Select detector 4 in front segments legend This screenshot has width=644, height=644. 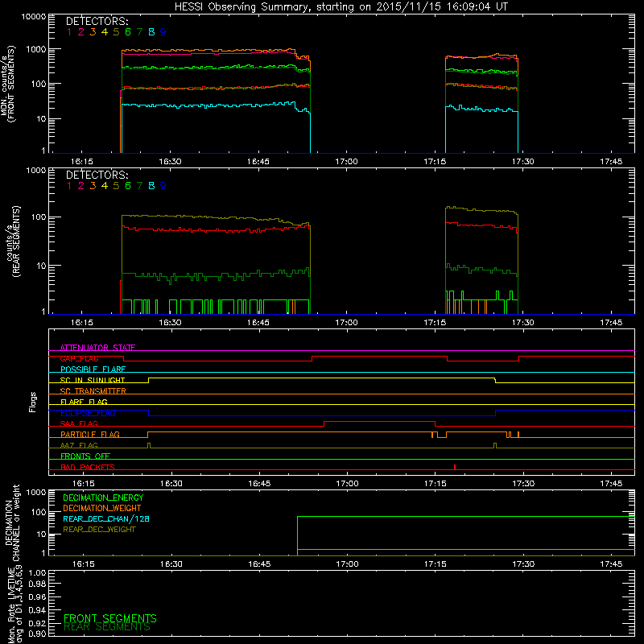pyautogui.click(x=105, y=32)
